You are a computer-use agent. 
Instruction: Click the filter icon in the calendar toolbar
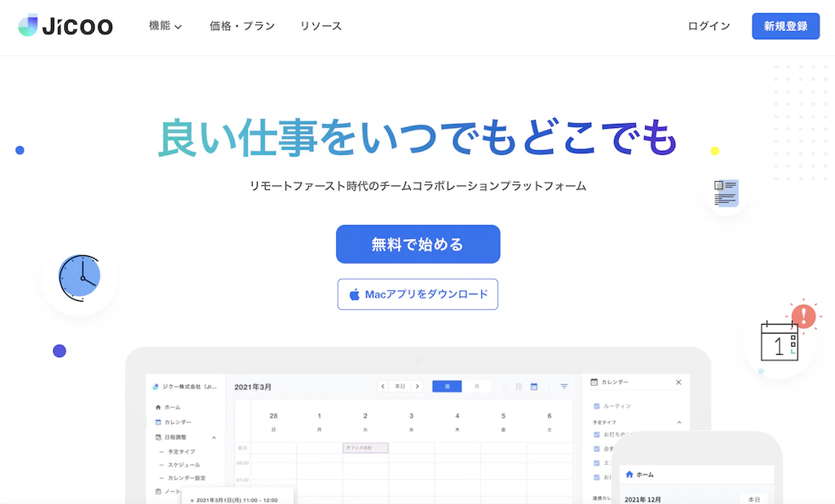(564, 386)
